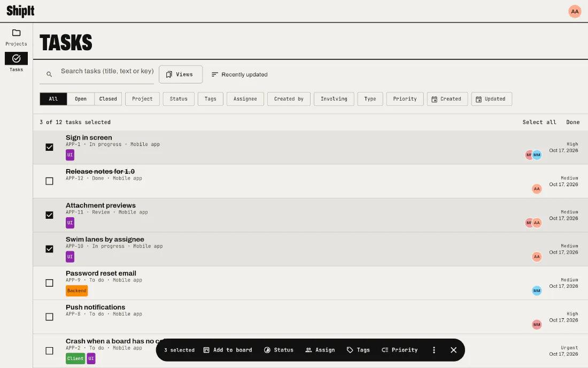Switch to the Open tasks tab

(81, 99)
